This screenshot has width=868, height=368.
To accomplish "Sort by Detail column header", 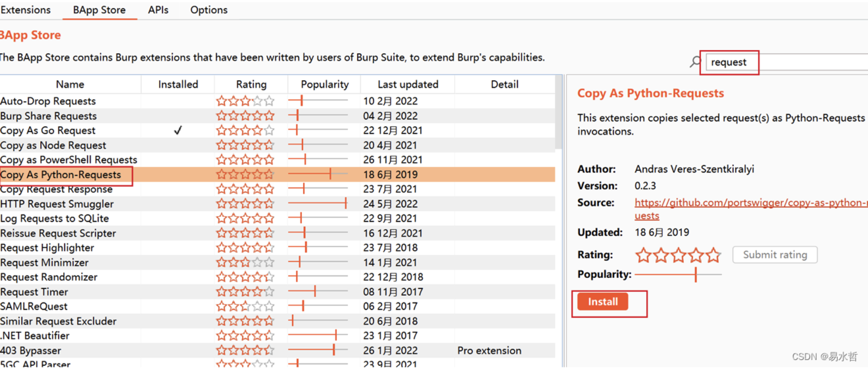I will coord(504,84).
